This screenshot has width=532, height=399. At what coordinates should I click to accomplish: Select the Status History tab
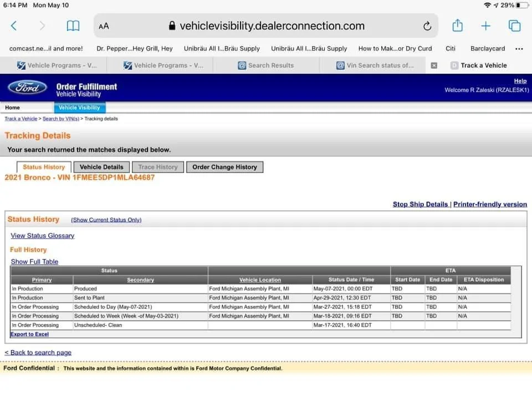[44, 167]
